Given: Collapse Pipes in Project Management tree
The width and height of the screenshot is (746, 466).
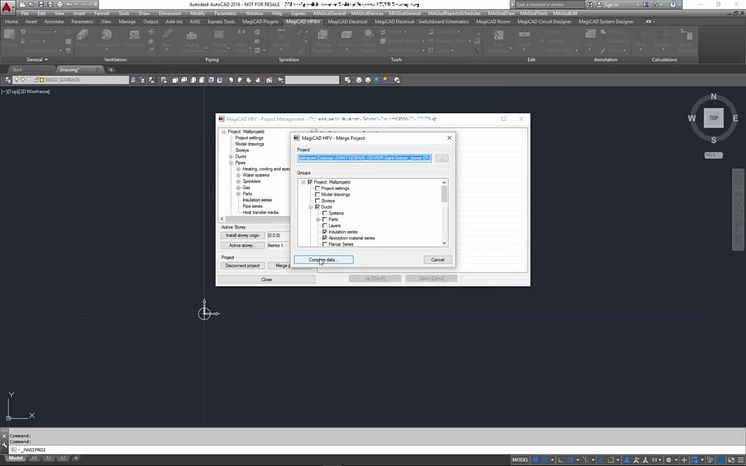Looking at the screenshot, I should [x=231, y=163].
